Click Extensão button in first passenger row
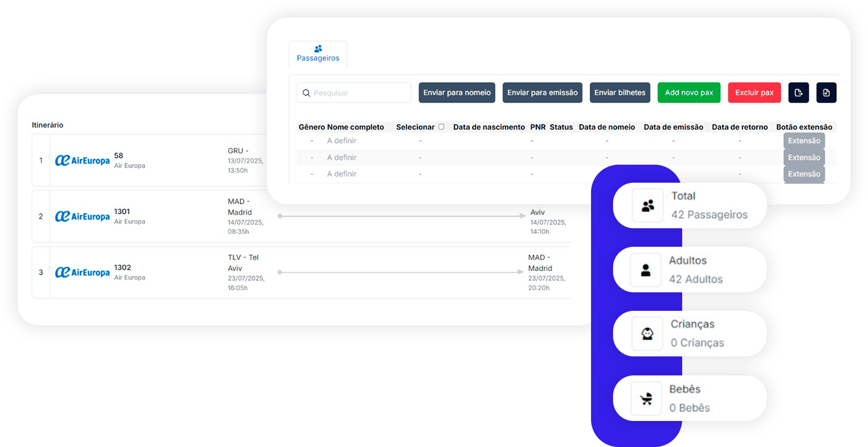 click(x=804, y=141)
